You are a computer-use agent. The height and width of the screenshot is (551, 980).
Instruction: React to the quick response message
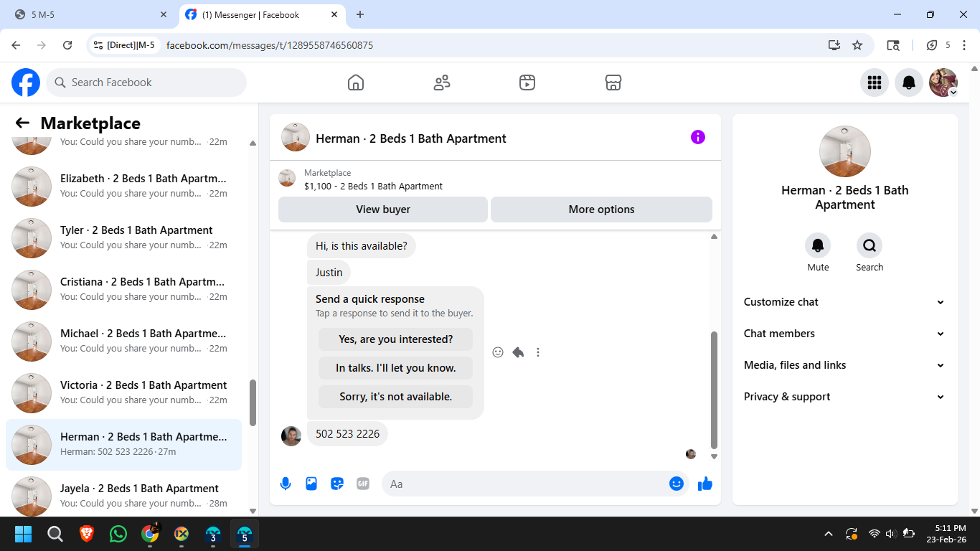(498, 352)
